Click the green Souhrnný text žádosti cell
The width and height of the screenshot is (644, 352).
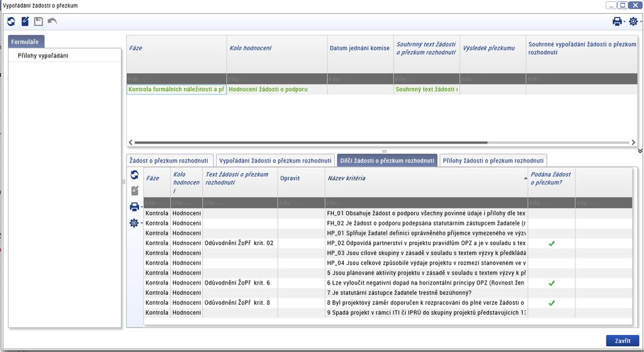click(426, 89)
